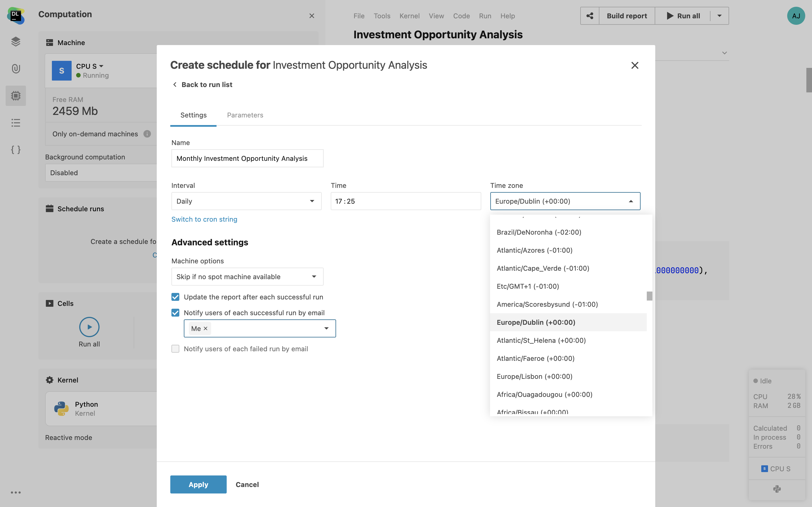Switch to the Parameters tab

[x=245, y=115]
